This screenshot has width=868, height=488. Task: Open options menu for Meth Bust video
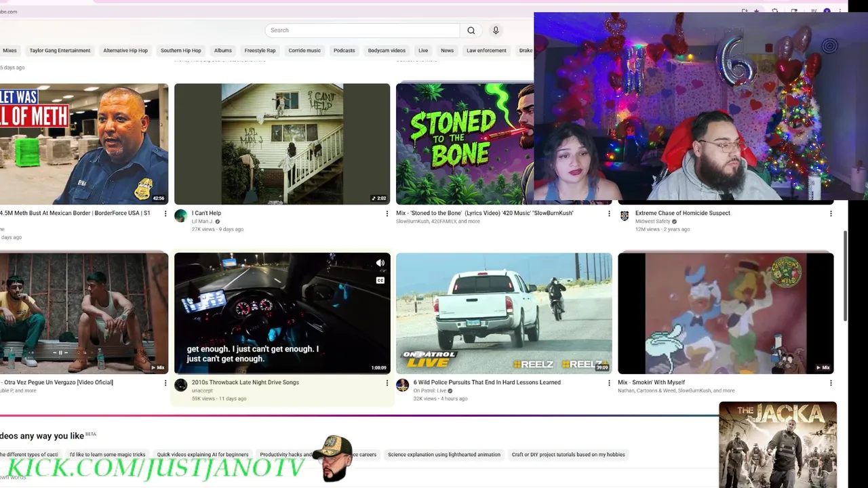(165, 213)
